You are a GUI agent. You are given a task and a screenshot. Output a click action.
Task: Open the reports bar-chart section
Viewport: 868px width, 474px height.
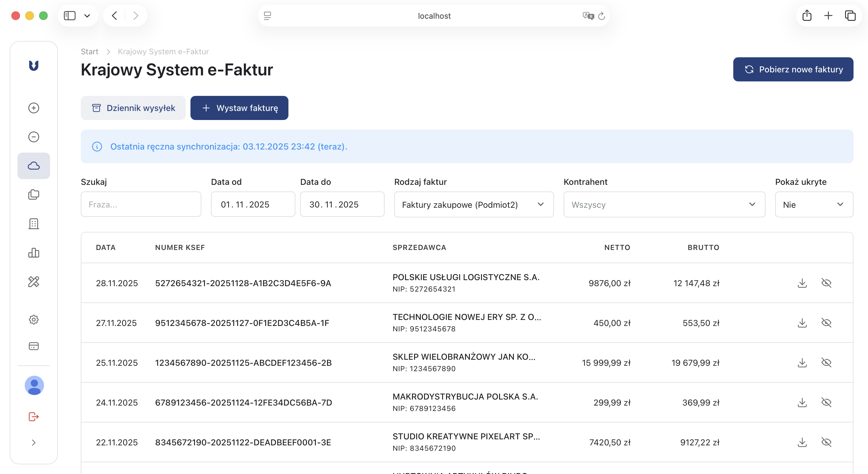33,253
